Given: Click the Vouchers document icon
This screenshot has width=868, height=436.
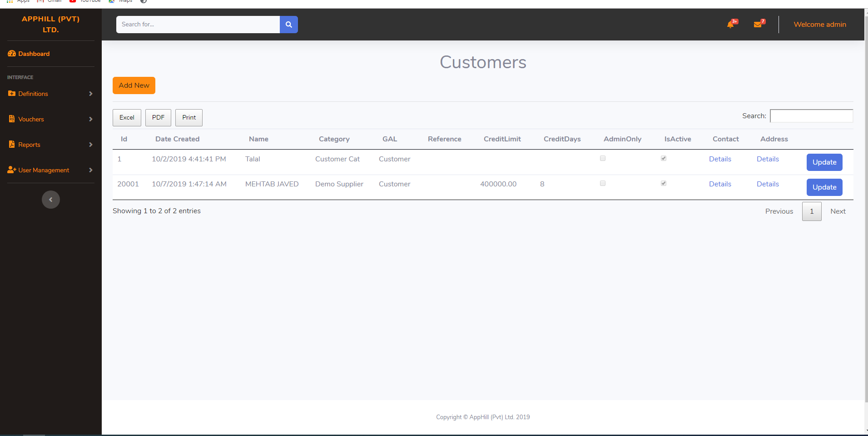Looking at the screenshot, I should pyautogui.click(x=12, y=119).
